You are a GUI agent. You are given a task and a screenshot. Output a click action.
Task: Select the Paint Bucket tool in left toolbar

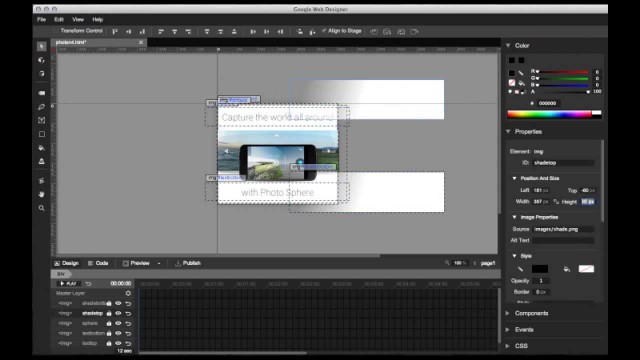pos(41,148)
